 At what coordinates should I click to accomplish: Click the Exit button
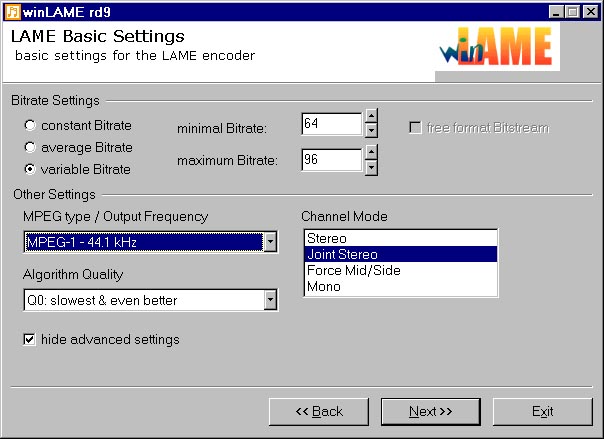(x=542, y=412)
